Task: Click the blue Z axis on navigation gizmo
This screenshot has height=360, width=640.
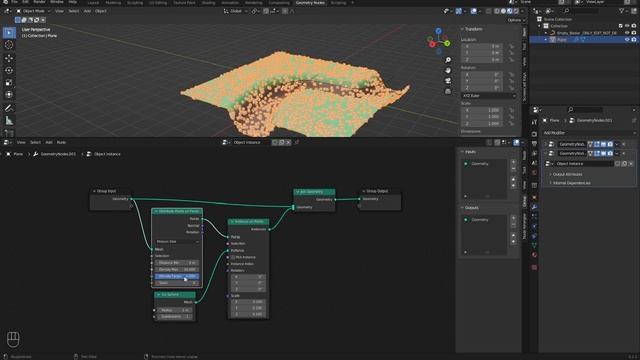Action: (438, 31)
